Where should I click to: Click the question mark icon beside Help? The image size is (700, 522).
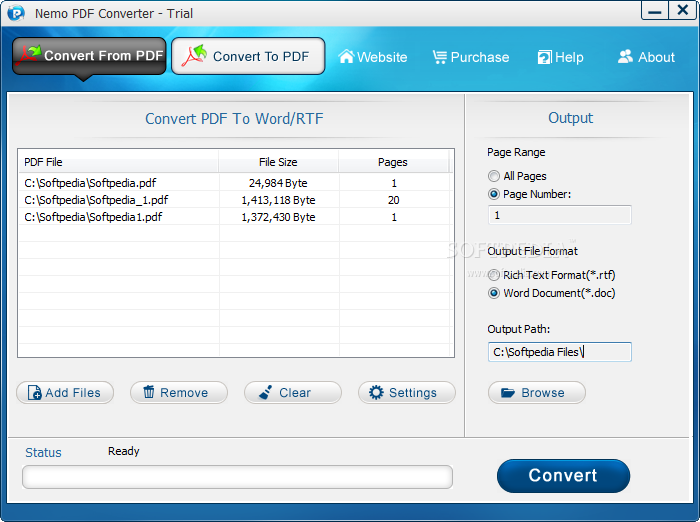(545, 57)
